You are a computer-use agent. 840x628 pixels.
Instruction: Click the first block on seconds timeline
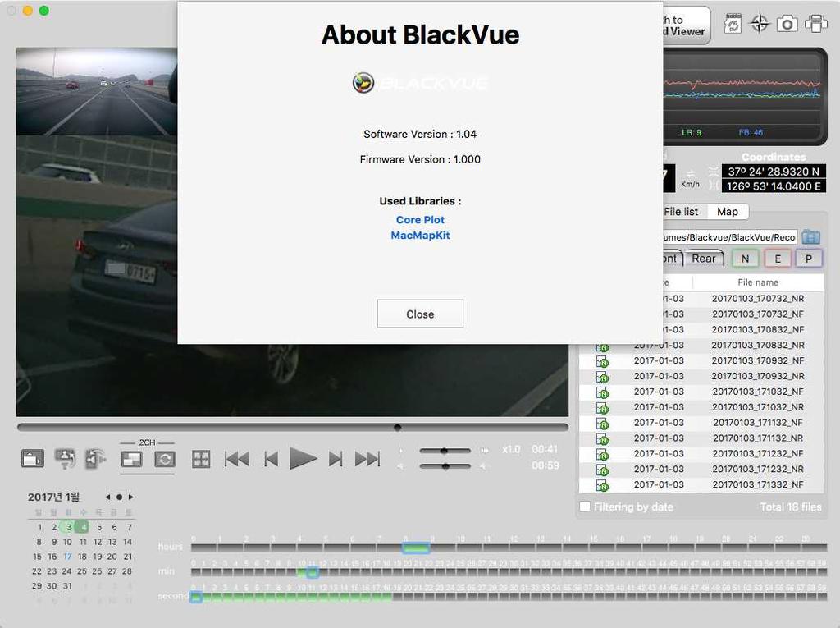196,596
